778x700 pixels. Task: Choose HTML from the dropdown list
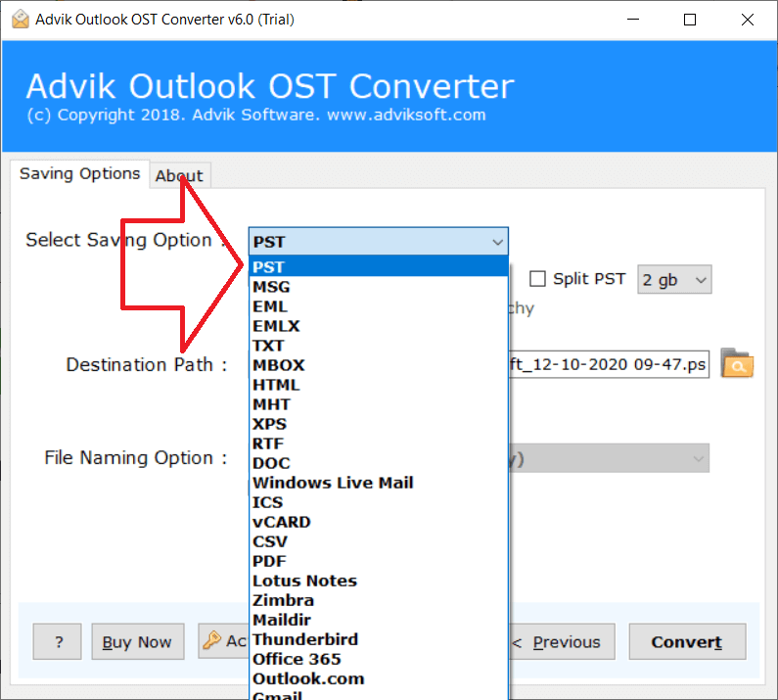379,385
